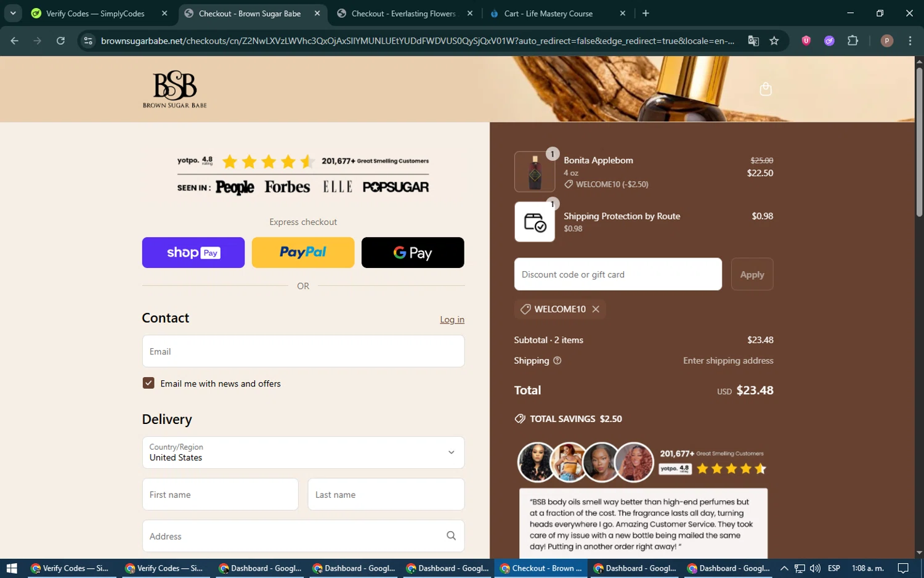
Task: Click the 1:08 a. m. taskbar clock
Action: tap(867, 568)
